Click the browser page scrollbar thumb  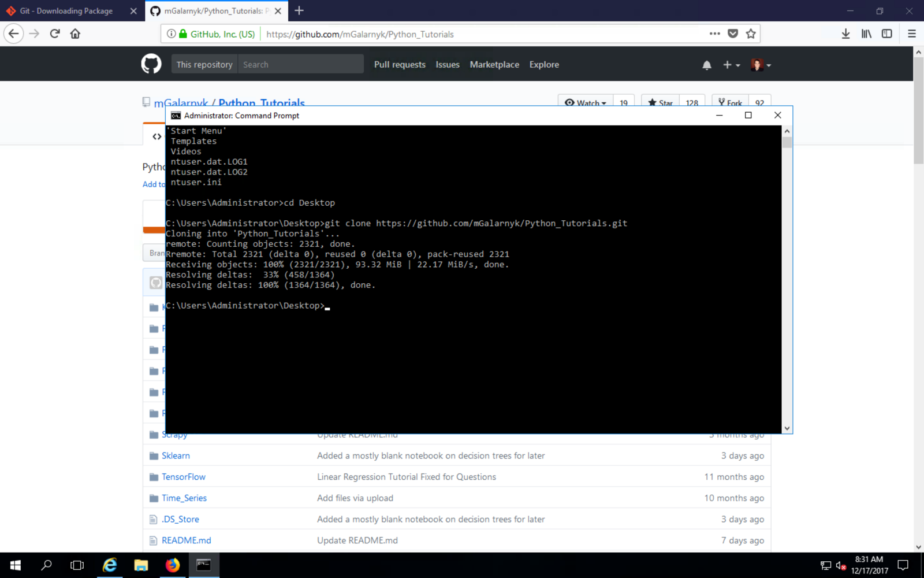click(918, 110)
